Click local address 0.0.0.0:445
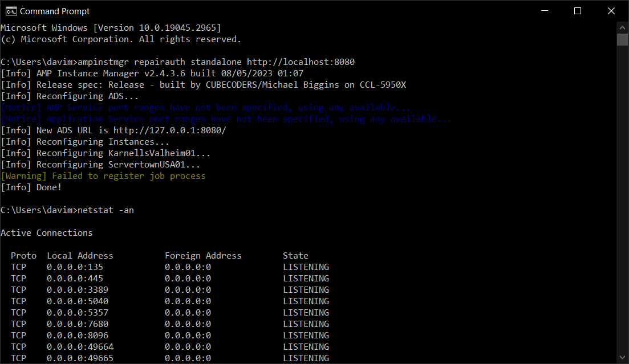 75,279
